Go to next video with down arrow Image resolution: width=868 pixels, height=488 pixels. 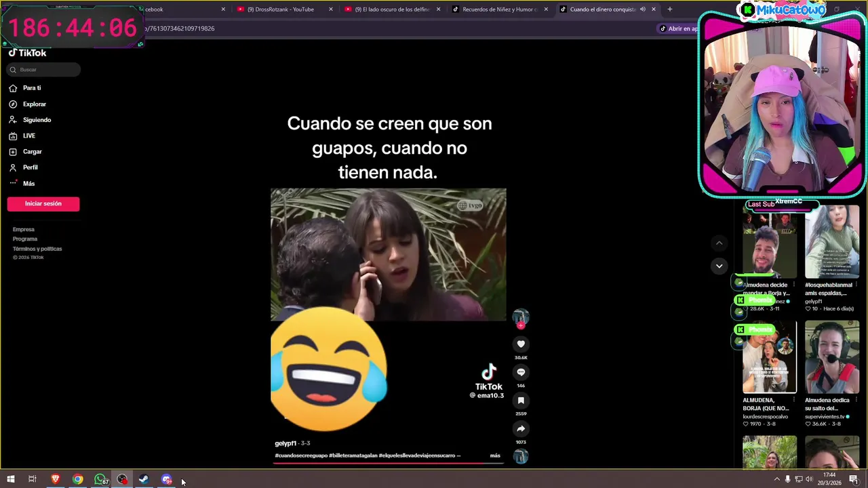(719, 266)
